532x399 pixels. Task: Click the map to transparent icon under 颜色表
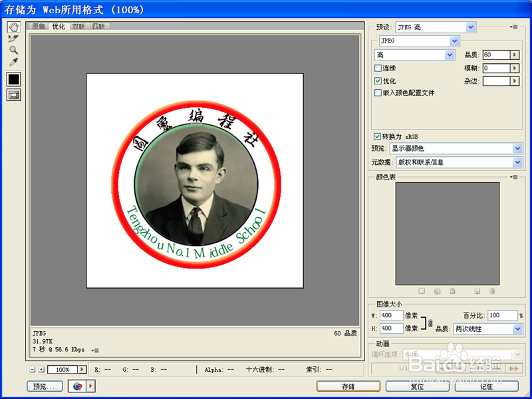tap(422, 291)
